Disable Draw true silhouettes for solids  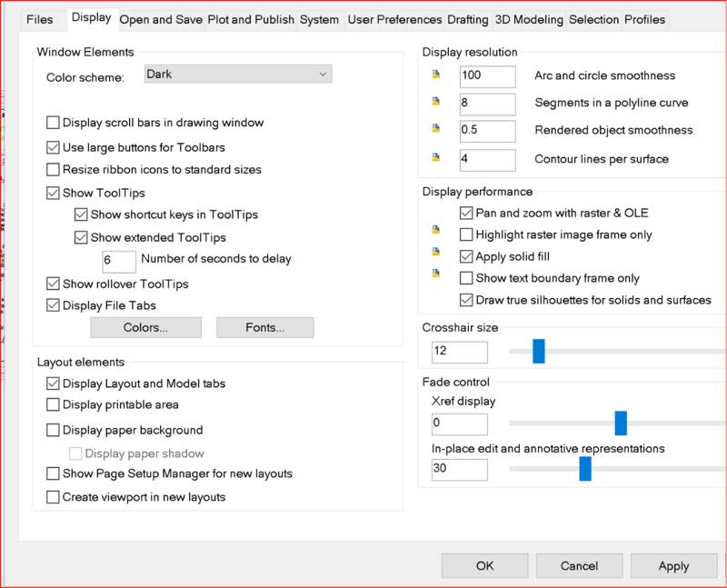point(467,300)
